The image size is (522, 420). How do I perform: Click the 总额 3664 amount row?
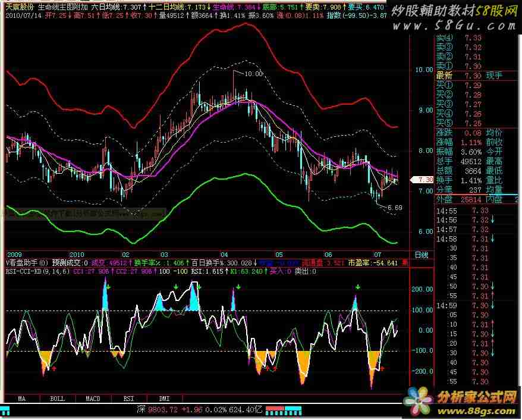pyautogui.click(x=459, y=171)
